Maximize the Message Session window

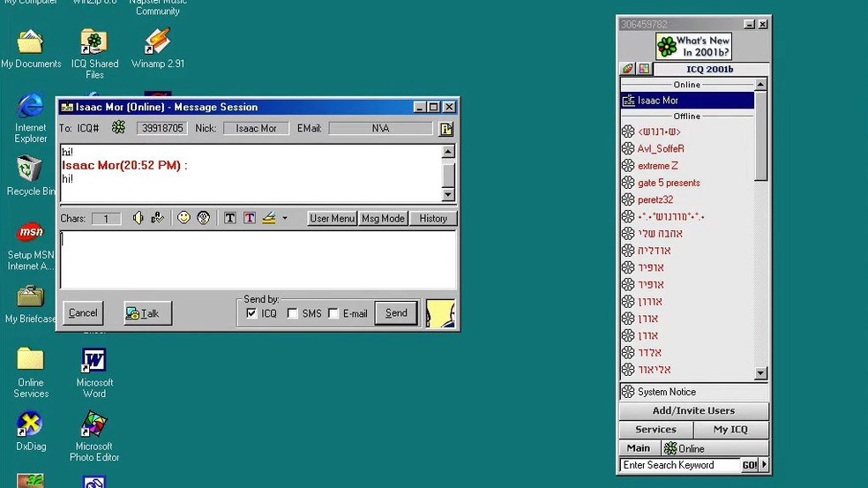coord(434,107)
